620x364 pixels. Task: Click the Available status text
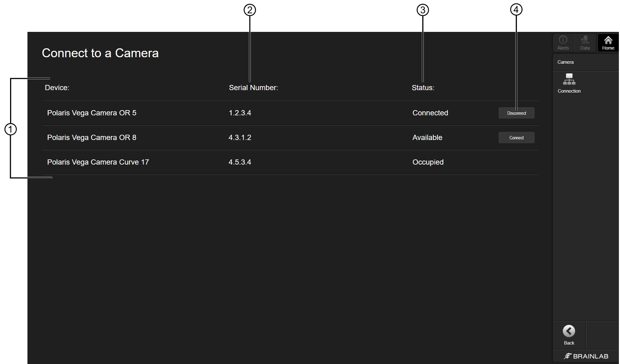click(x=427, y=138)
